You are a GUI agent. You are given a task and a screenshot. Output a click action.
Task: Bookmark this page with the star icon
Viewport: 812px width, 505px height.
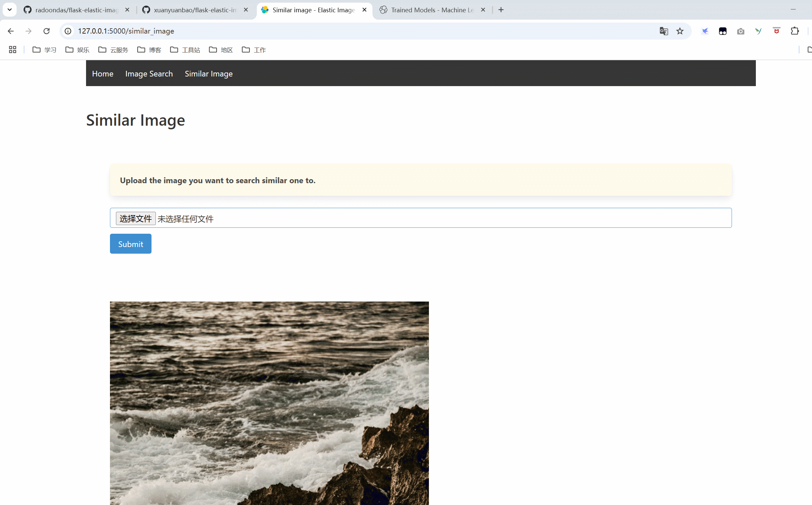click(680, 31)
